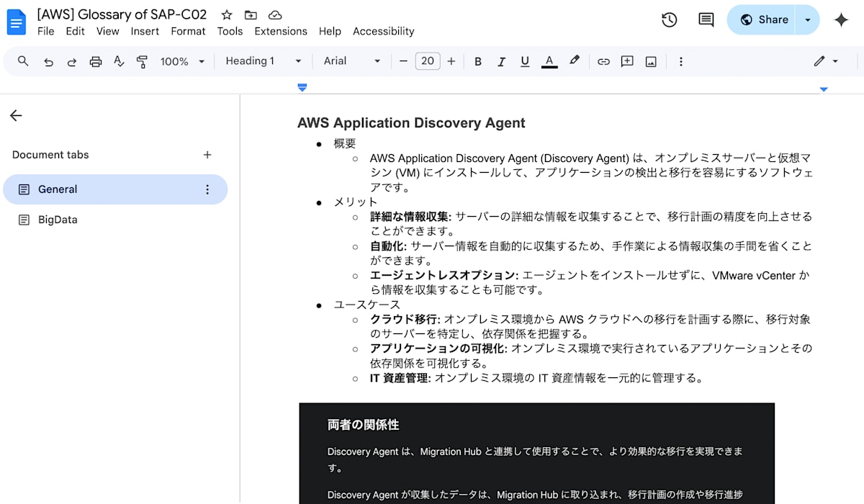The width and height of the screenshot is (864, 504).
Task: Open the Arial font dropdown
Action: coord(352,61)
